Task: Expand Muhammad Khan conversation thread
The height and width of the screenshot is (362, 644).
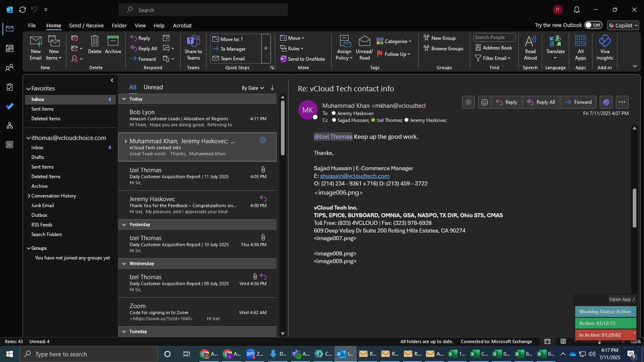Action: pos(126,141)
